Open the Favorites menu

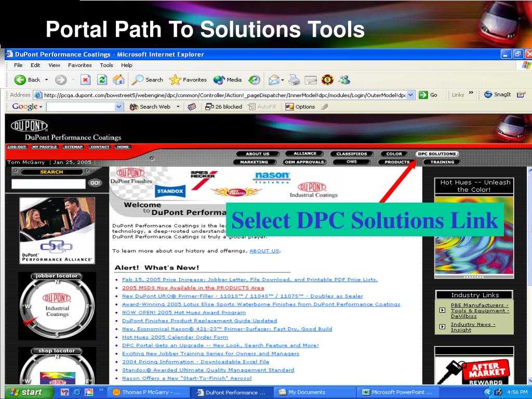coord(79,65)
